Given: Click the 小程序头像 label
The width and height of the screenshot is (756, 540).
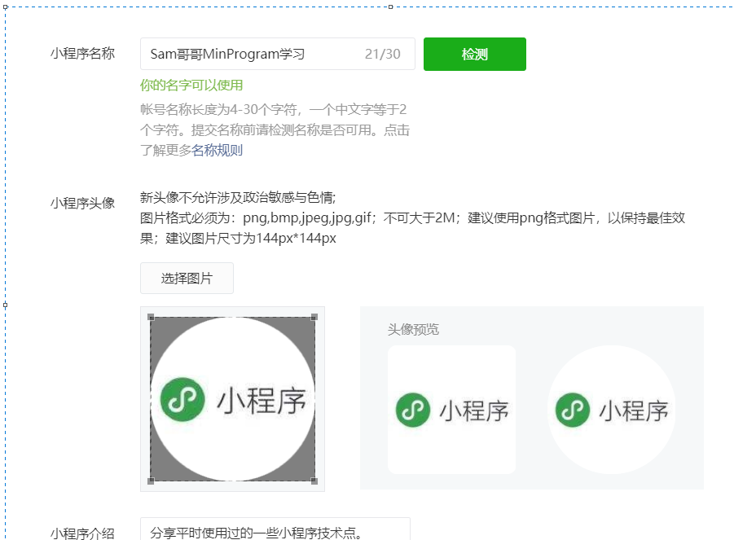Looking at the screenshot, I should [x=82, y=203].
